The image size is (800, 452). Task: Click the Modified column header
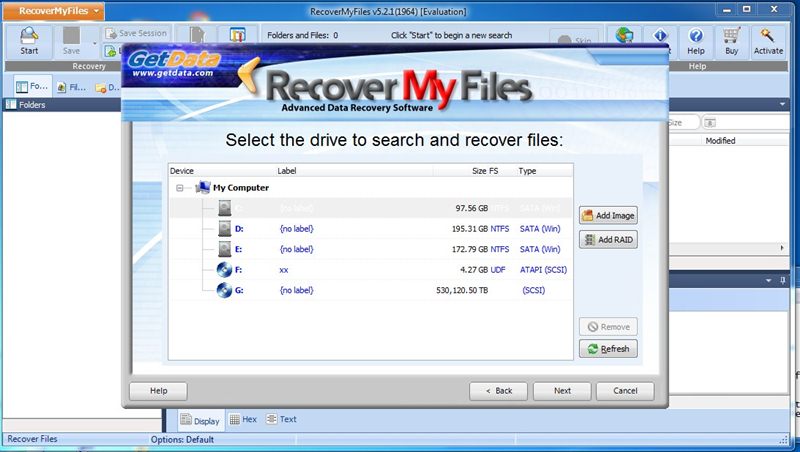pos(720,141)
